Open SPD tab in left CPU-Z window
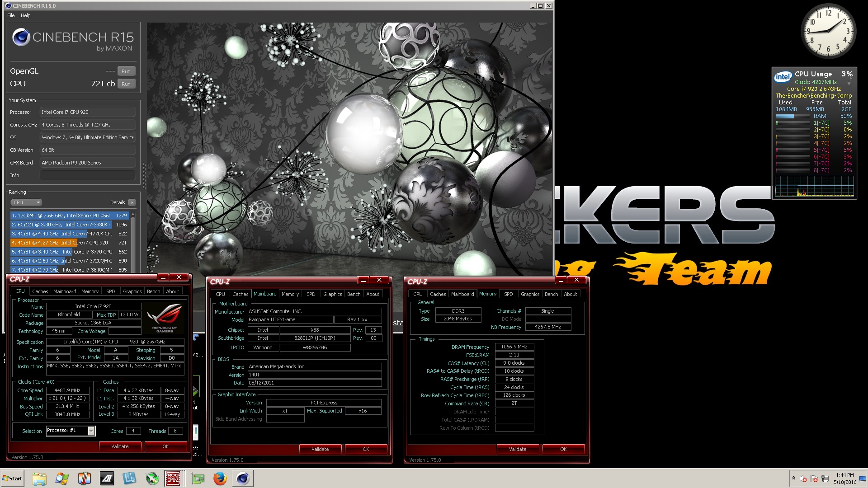The image size is (868, 488). tap(111, 291)
